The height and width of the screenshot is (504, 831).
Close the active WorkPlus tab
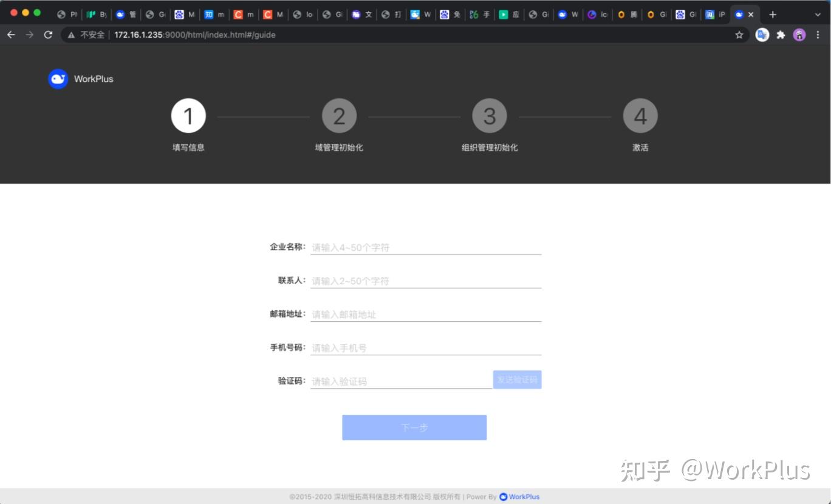pyautogui.click(x=751, y=14)
